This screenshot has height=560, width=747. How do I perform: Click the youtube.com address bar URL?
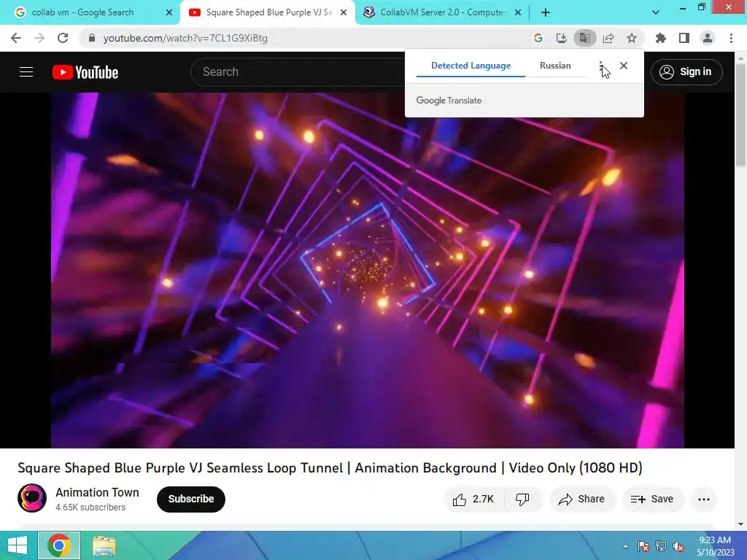[x=185, y=38]
